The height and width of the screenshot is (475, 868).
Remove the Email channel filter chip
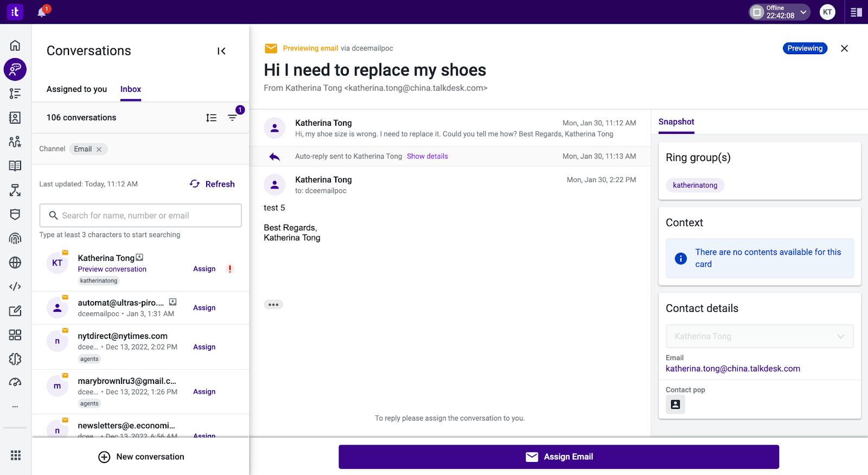point(99,149)
